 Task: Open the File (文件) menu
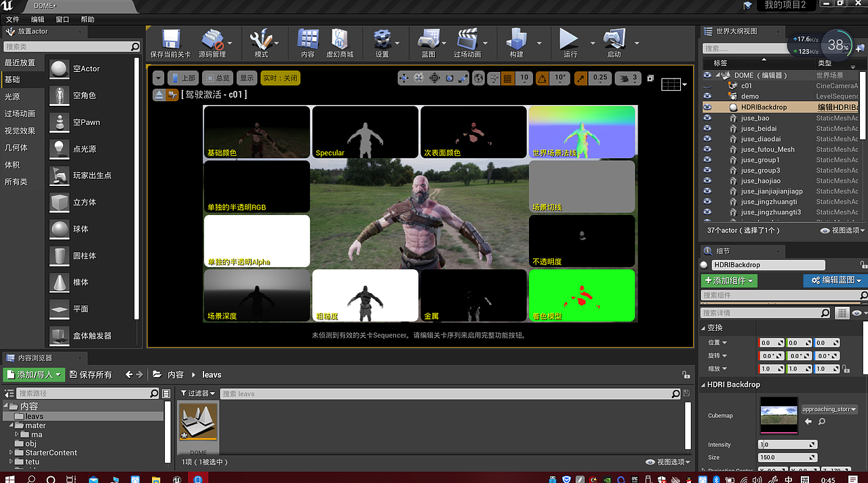12,20
